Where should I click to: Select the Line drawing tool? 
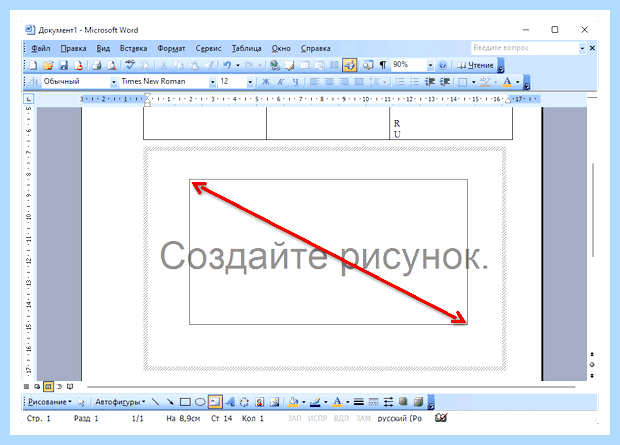pos(155,402)
